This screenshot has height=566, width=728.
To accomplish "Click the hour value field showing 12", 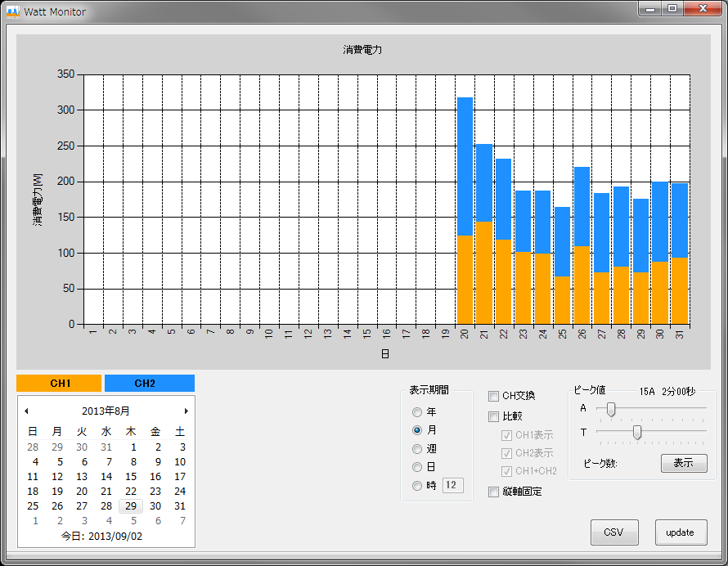I will coord(452,485).
